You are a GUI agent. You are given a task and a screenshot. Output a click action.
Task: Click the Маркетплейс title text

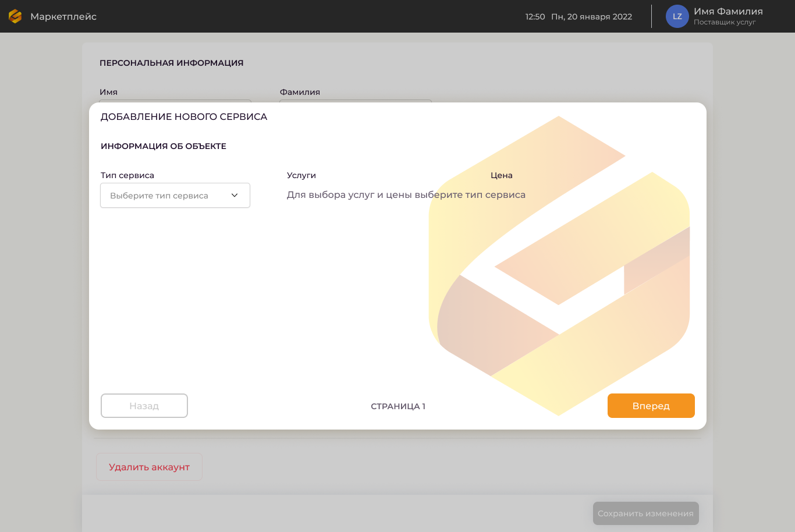[63, 16]
